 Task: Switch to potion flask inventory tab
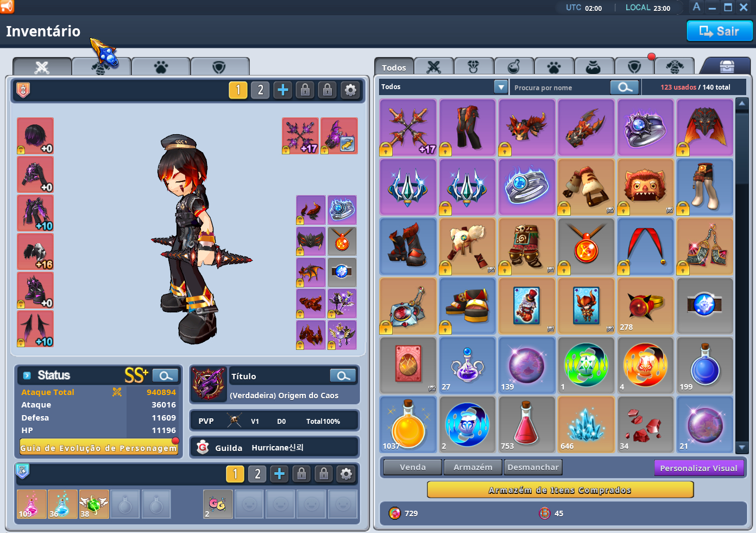point(514,67)
